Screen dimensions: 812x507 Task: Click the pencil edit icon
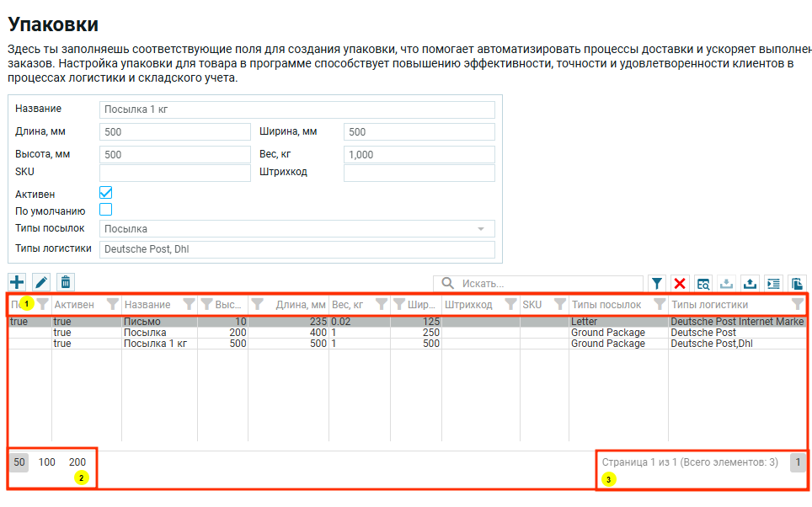(x=41, y=283)
